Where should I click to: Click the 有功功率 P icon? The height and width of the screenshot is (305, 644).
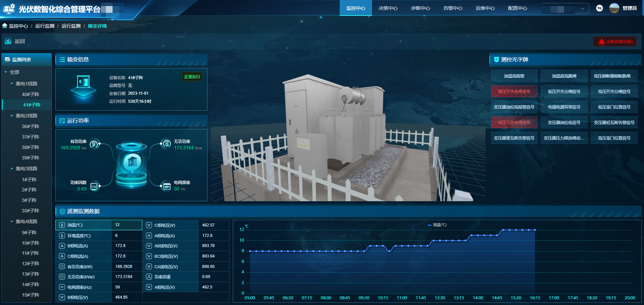point(94,144)
